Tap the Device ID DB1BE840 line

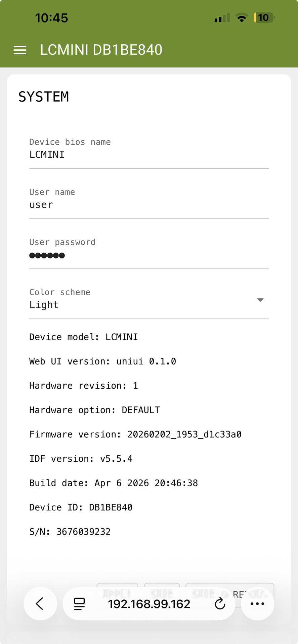[81, 507]
